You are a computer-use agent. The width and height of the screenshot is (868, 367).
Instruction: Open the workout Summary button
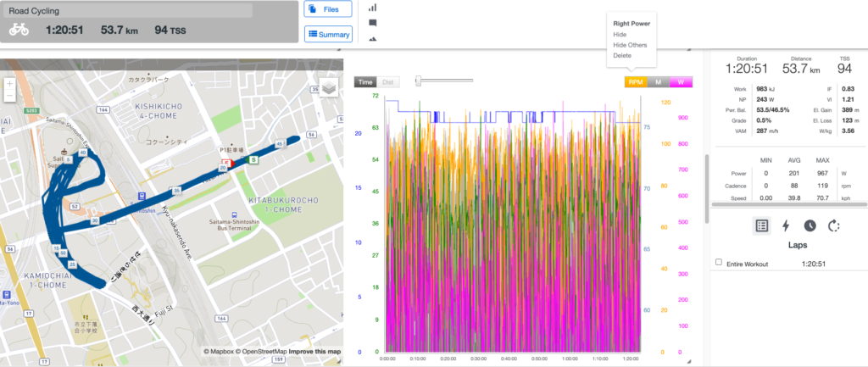click(x=327, y=35)
